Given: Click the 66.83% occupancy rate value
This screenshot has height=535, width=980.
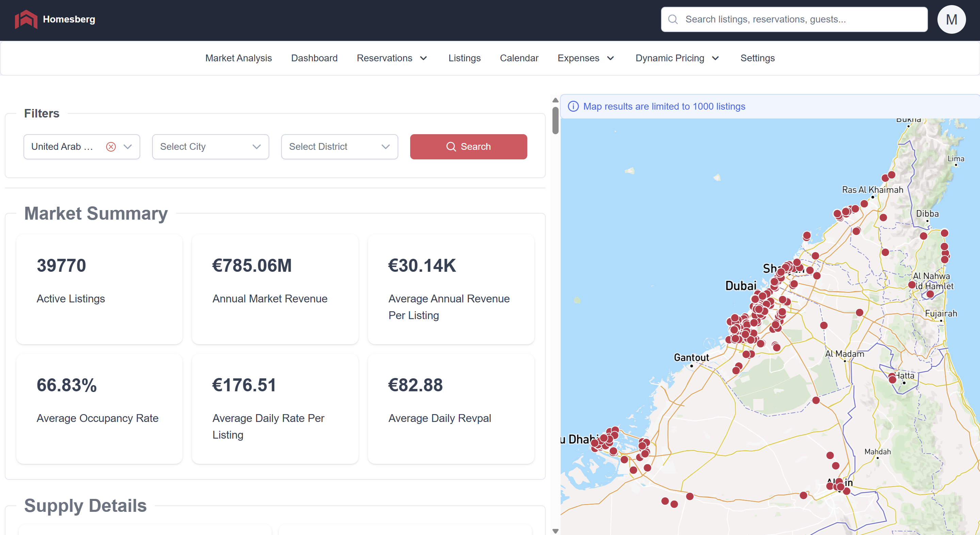Looking at the screenshot, I should 67,385.
